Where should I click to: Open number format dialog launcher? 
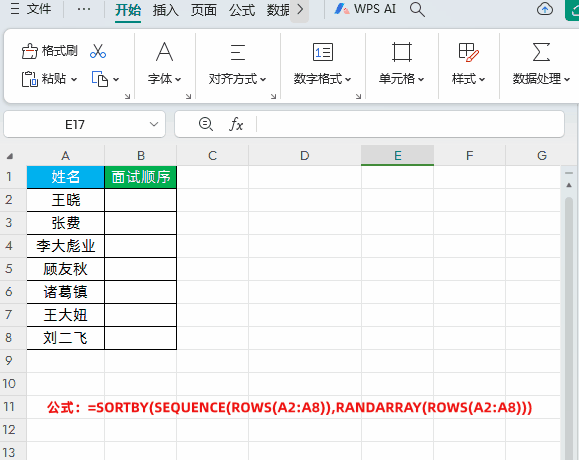[x=358, y=96]
